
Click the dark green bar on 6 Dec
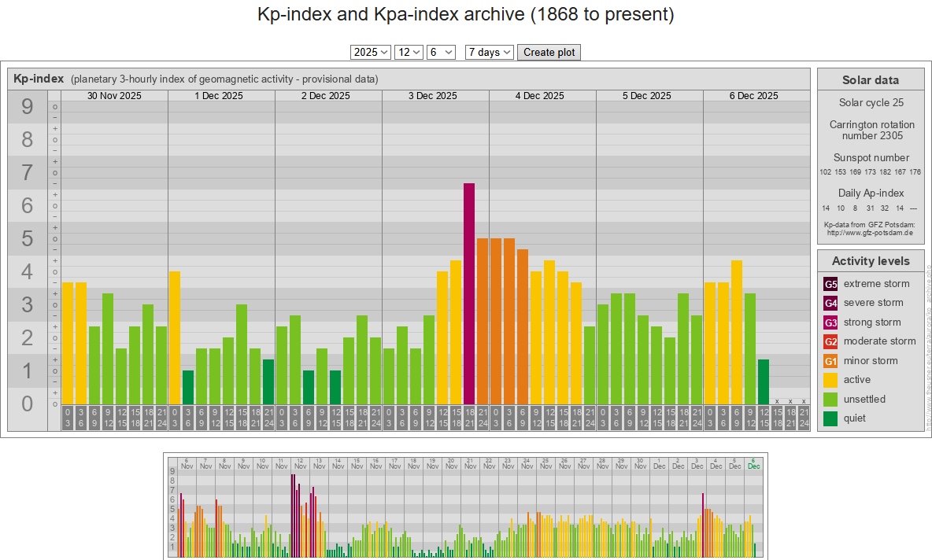764,381
